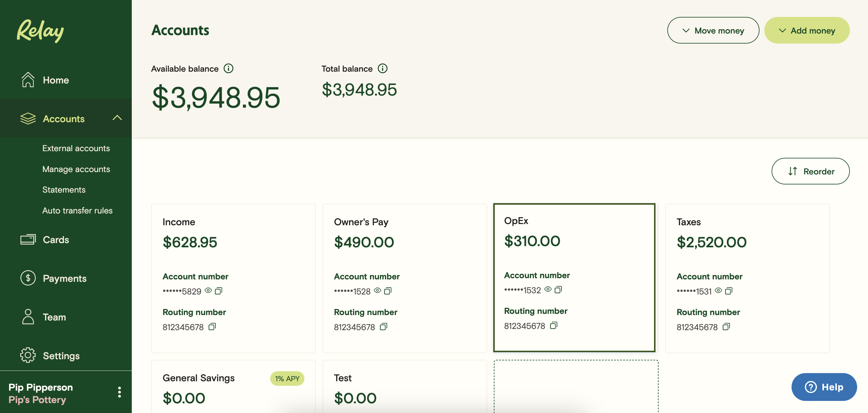
Task: Collapse the Accounts sidebar section chevron
Action: point(117,118)
